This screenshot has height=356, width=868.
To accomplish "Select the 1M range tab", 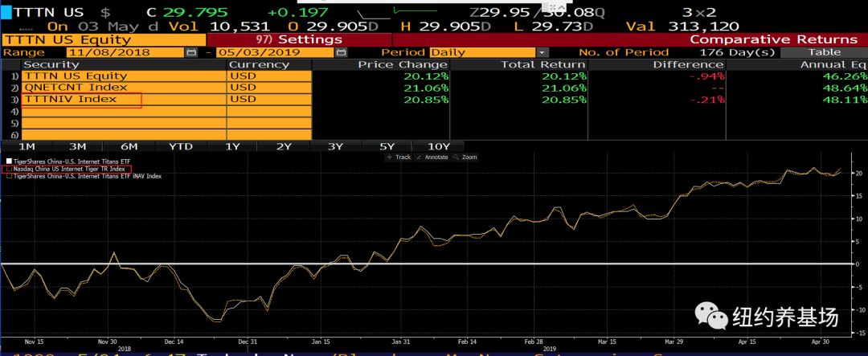I will [27, 146].
